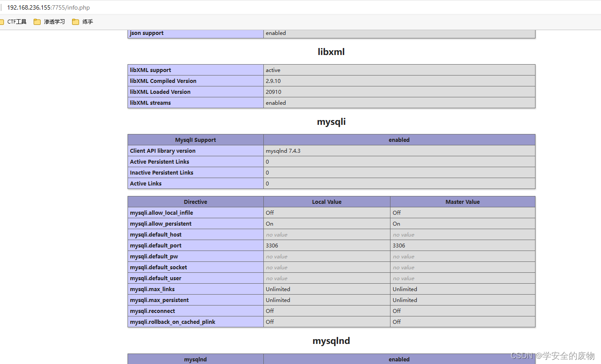
Task: Click the libXML Compiled Version label
Action: point(163,81)
